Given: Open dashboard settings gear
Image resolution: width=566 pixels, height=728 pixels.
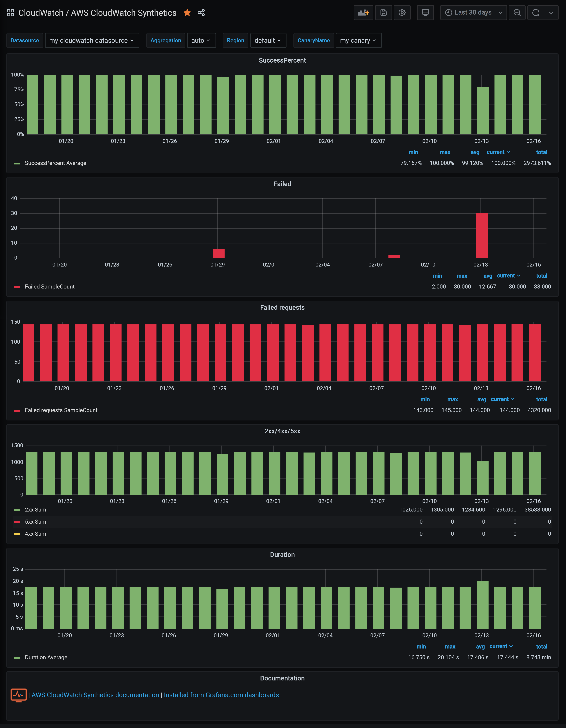Looking at the screenshot, I should pyautogui.click(x=402, y=13).
